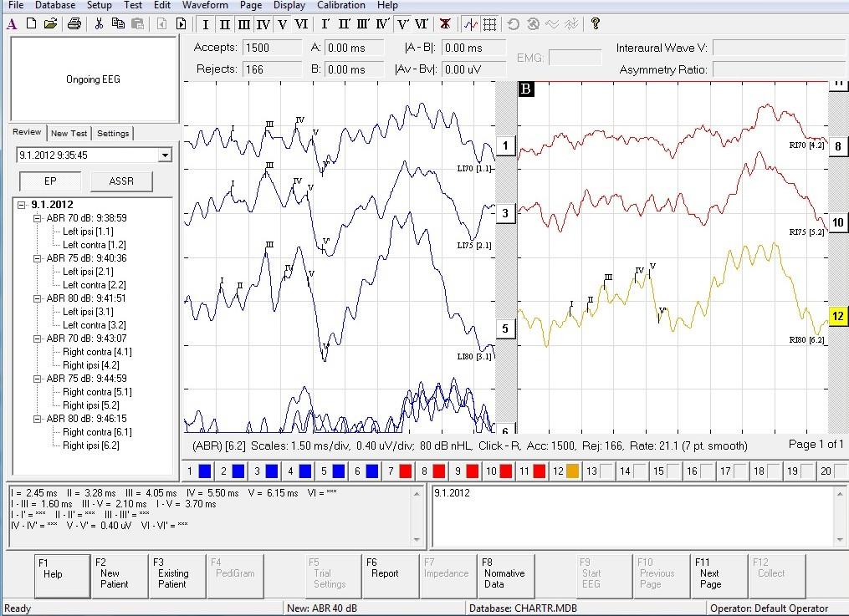Open the Database menu
This screenshot has height=616, width=849.
coord(55,5)
